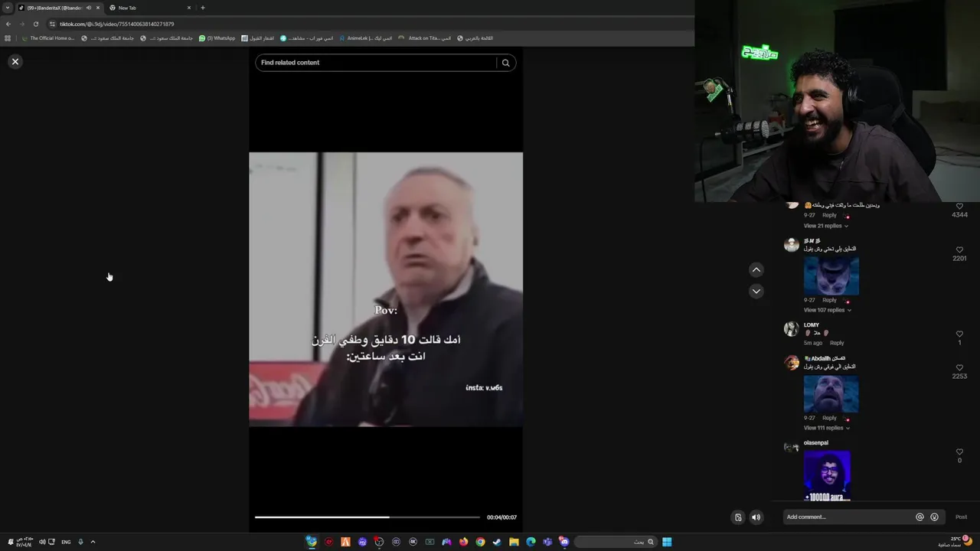
Task: Open Windows Start menu
Action: 667,542
